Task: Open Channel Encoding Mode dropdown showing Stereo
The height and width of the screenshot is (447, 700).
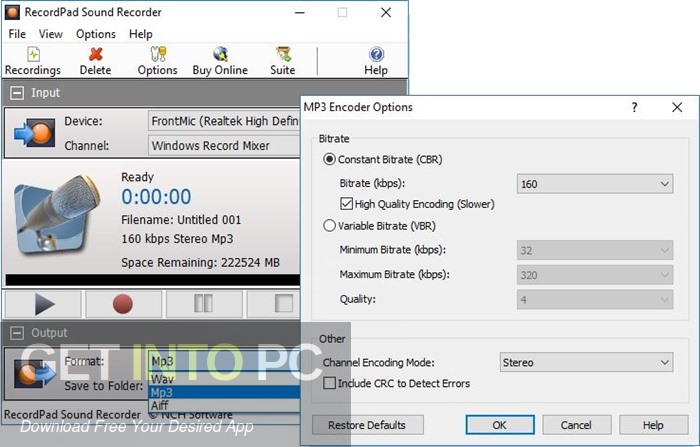Action: click(x=587, y=362)
